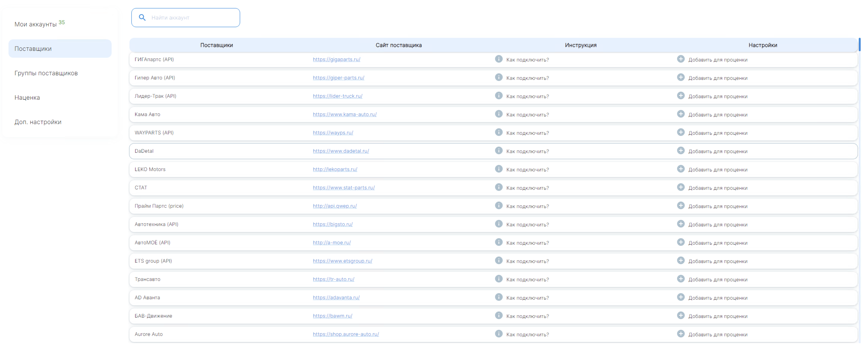Open info icon for АвтоМОЁ (API) row
This screenshot has width=868, height=352.
pyautogui.click(x=499, y=242)
